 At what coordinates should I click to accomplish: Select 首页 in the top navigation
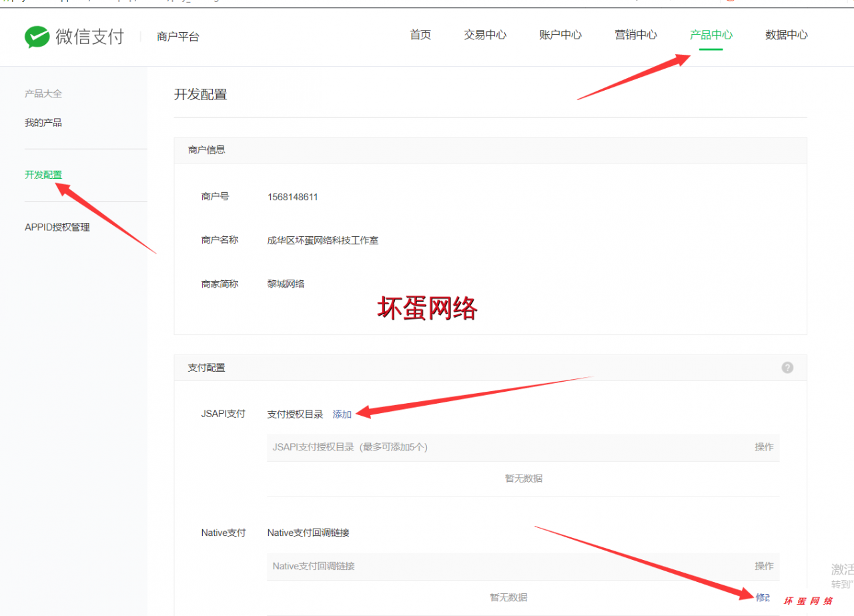coord(420,35)
